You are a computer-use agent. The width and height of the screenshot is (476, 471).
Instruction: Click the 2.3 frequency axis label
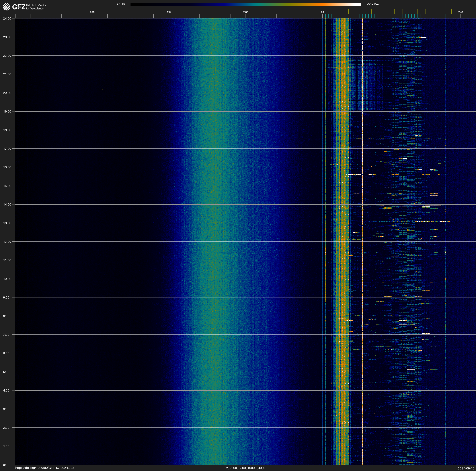point(169,12)
